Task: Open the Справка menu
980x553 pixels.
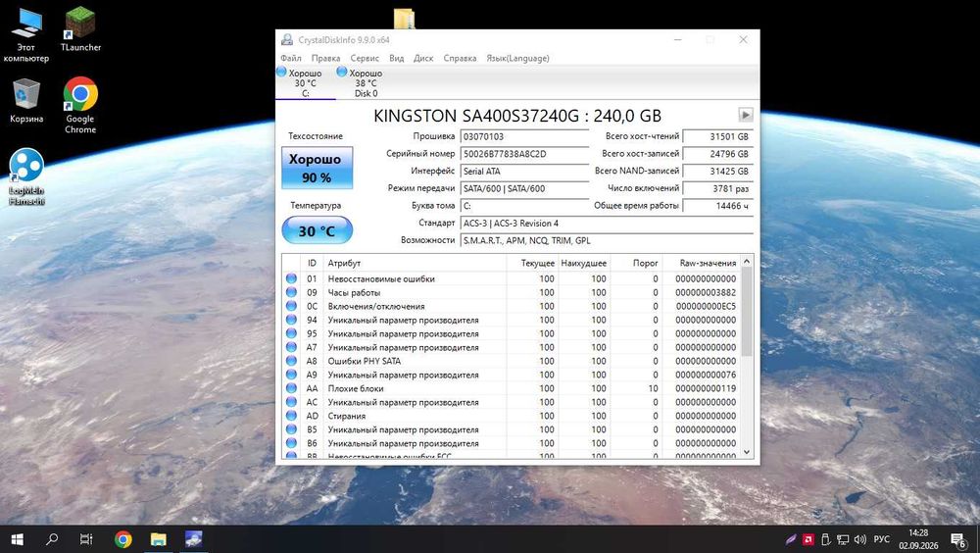Action: coord(460,58)
